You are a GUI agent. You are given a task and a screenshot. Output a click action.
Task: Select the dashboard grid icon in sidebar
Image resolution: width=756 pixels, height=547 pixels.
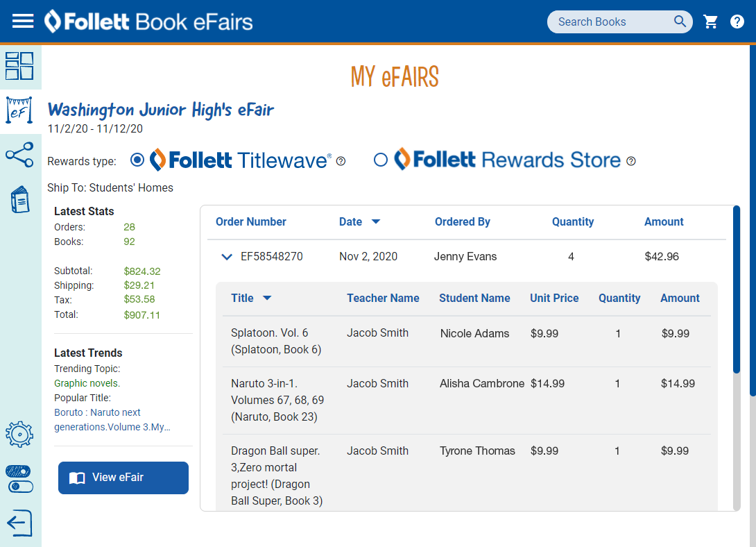[x=20, y=66]
